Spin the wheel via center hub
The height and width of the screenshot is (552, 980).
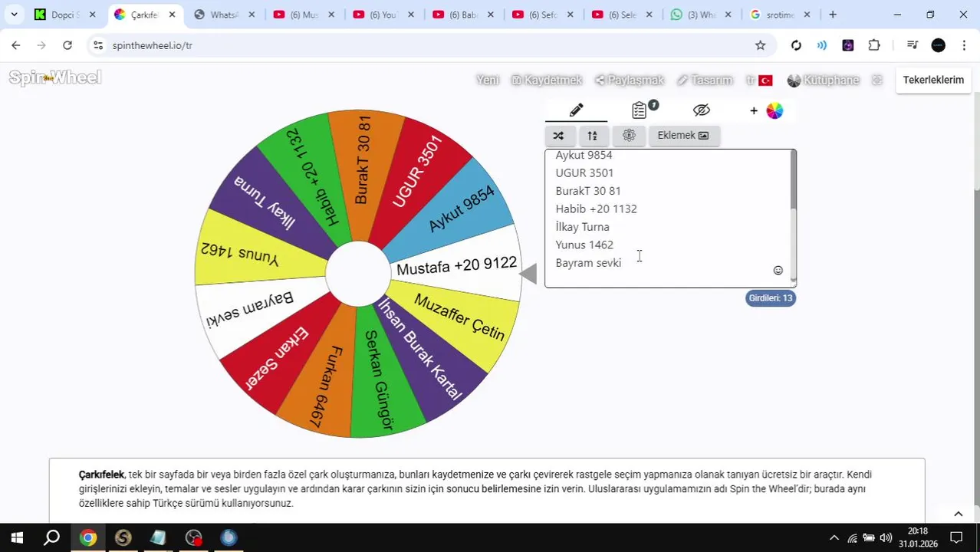(358, 274)
